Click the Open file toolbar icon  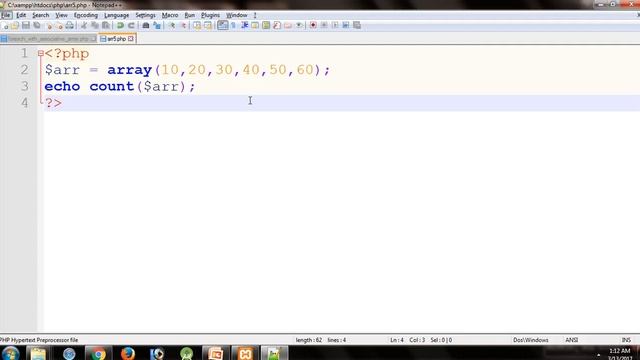(x=15, y=25)
